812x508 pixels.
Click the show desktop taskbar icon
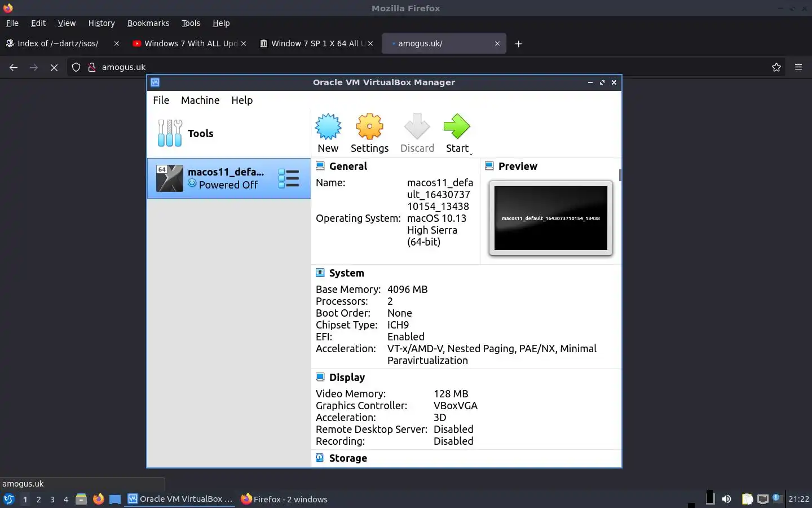115,499
